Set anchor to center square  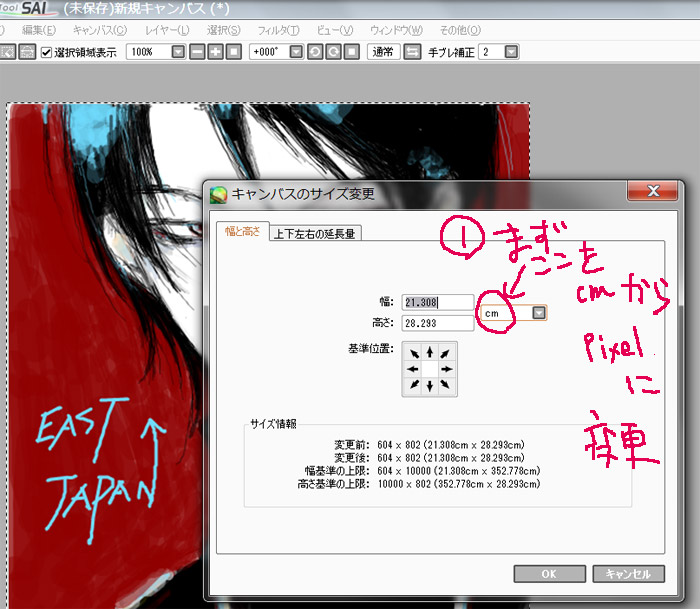pyautogui.click(x=429, y=369)
